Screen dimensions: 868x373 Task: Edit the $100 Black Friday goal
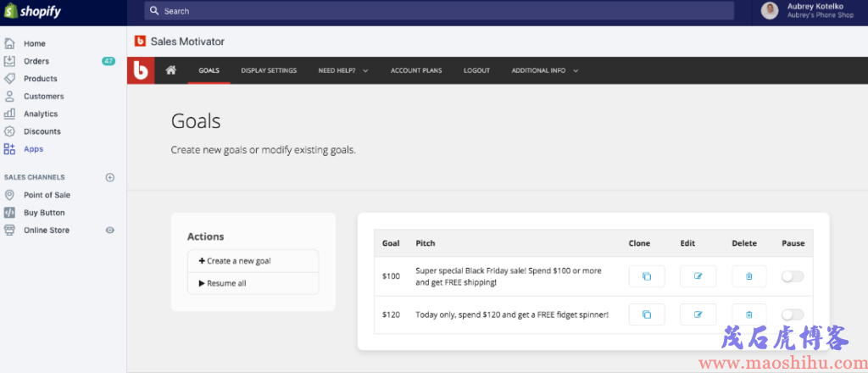coord(698,276)
